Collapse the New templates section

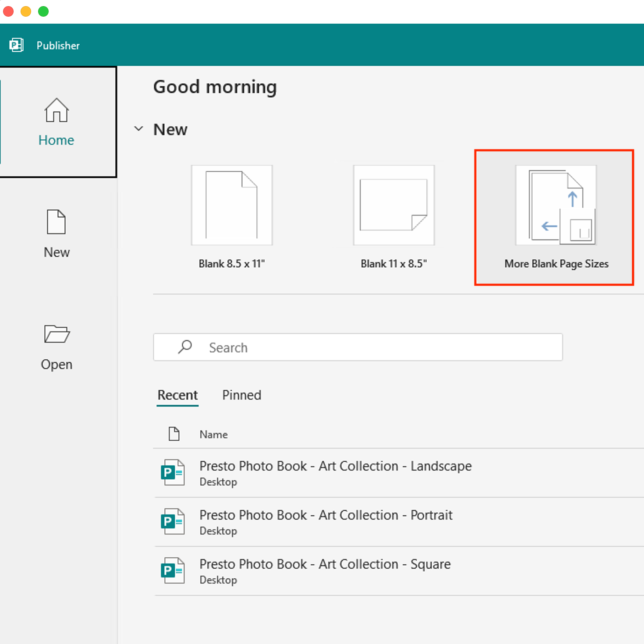point(138,128)
